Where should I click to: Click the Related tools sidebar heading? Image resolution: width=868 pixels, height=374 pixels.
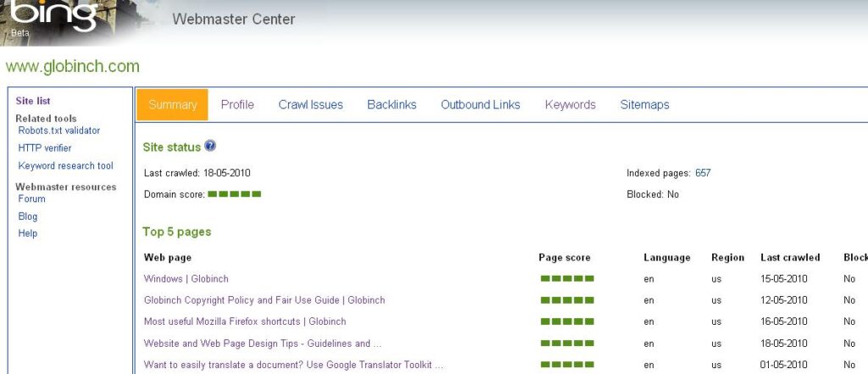pos(46,119)
